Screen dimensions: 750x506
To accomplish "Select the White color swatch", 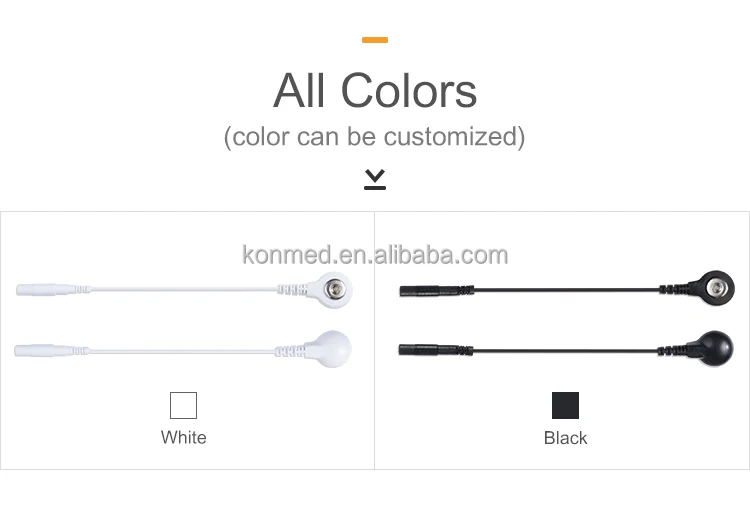I will [183, 405].
